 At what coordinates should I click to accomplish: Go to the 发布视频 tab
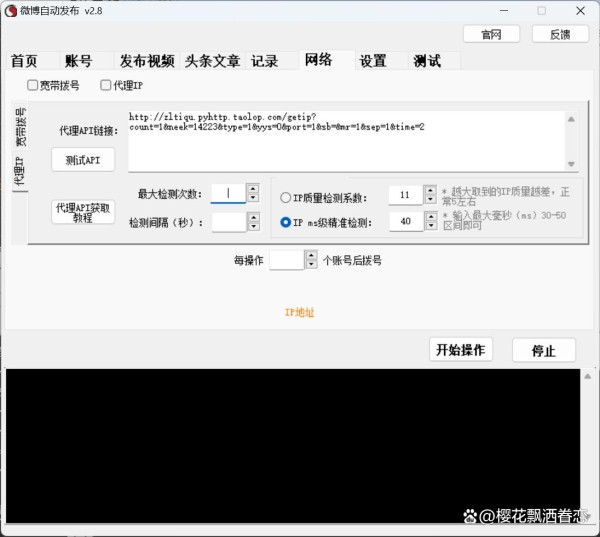pyautogui.click(x=147, y=61)
